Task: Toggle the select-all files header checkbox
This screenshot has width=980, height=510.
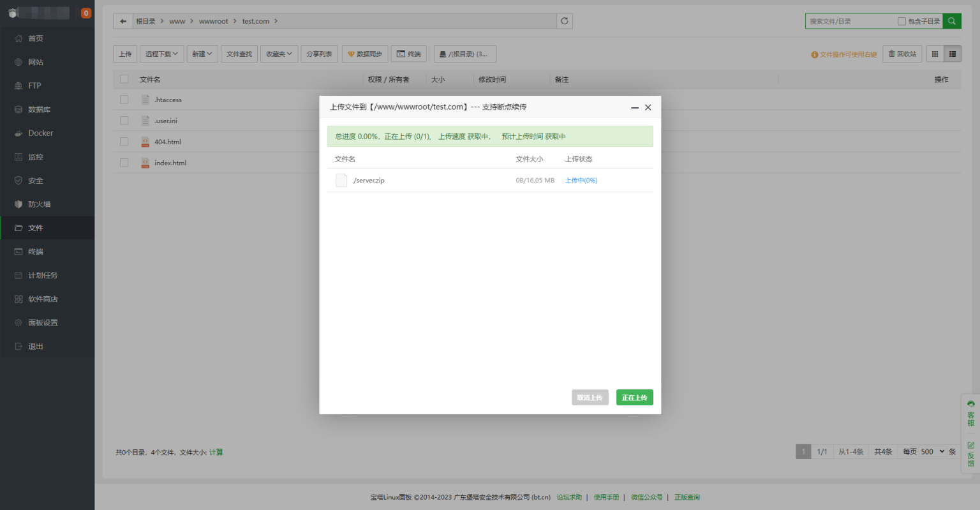Action: [x=124, y=79]
